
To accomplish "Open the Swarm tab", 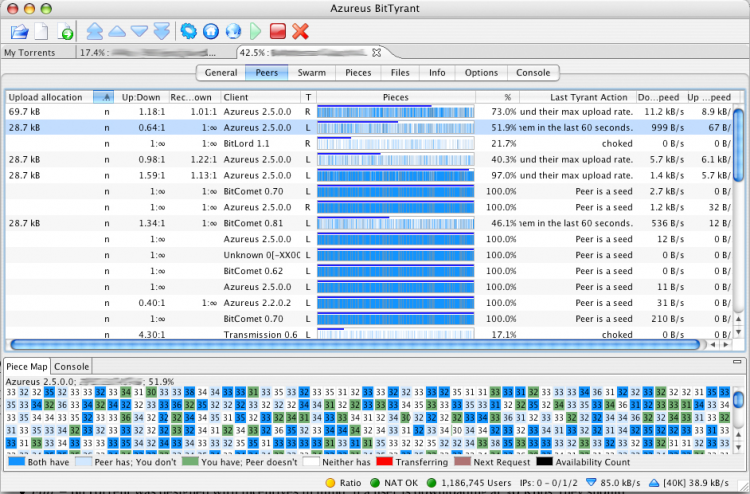I will tap(311, 73).
